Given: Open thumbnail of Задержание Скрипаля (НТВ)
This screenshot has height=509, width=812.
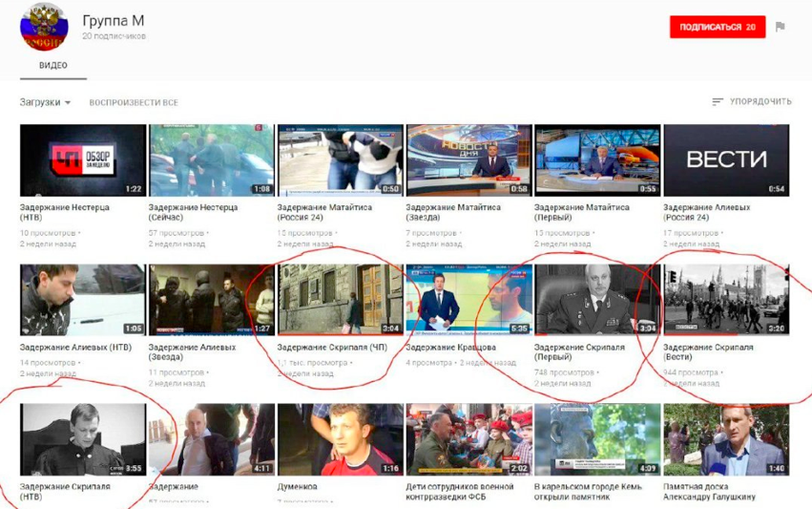Looking at the screenshot, I should (83, 439).
